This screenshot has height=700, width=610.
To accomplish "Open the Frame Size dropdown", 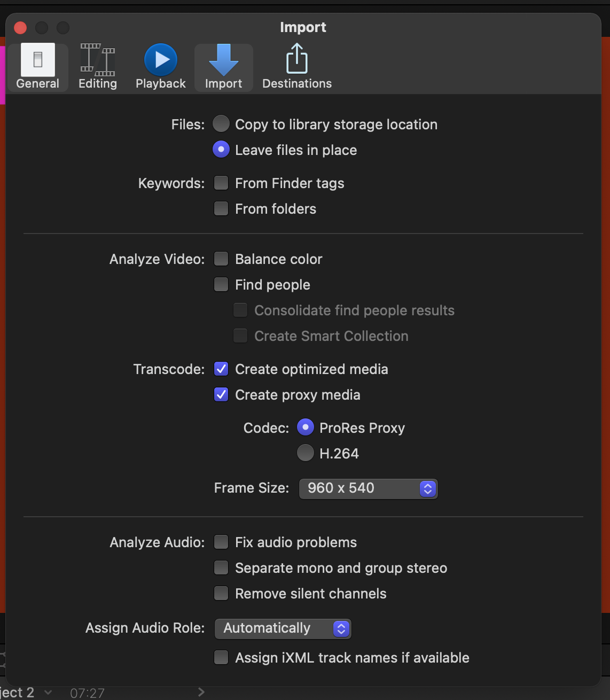I will 368,488.
